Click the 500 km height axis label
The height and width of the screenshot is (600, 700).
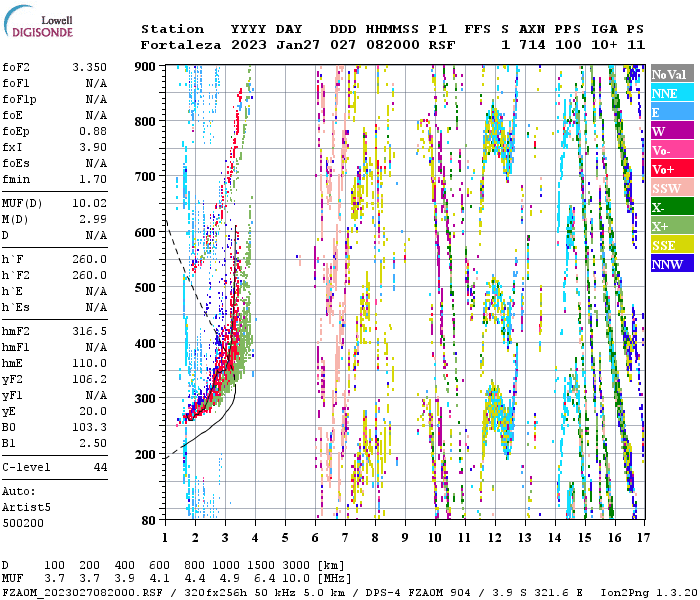[145, 288]
